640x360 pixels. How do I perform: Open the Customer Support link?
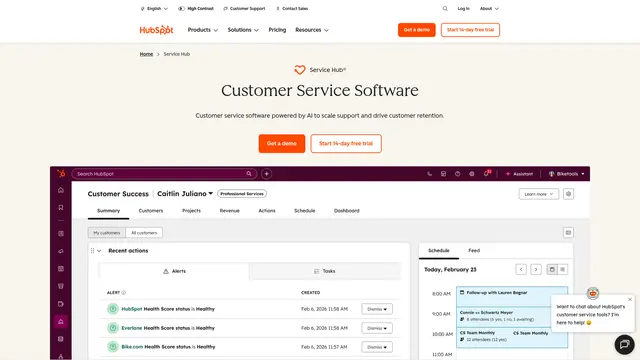pyautogui.click(x=244, y=9)
